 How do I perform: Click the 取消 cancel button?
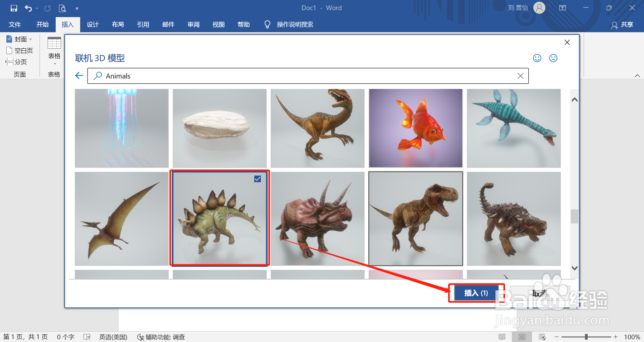[x=539, y=293]
